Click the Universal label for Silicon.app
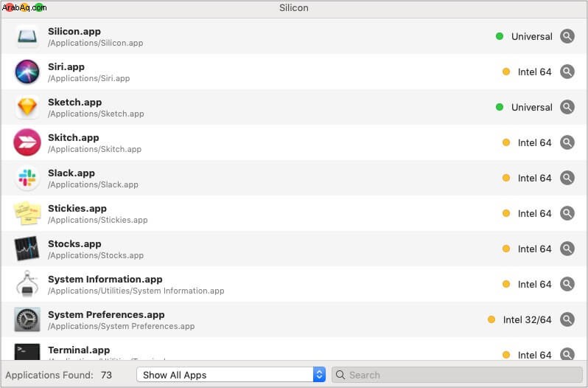This screenshot has height=388, width=588. point(532,36)
